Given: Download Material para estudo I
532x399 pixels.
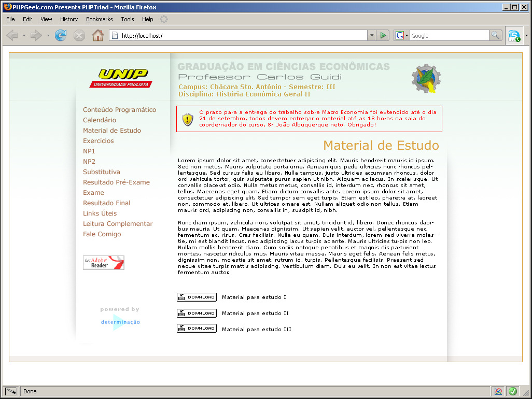Looking at the screenshot, I should [x=197, y=297].
